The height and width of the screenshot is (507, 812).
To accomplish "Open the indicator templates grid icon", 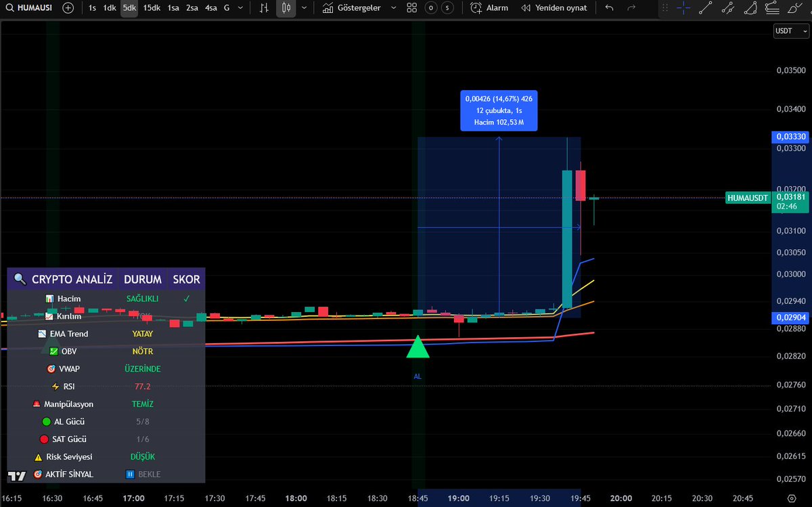I will tap(411, 8).
